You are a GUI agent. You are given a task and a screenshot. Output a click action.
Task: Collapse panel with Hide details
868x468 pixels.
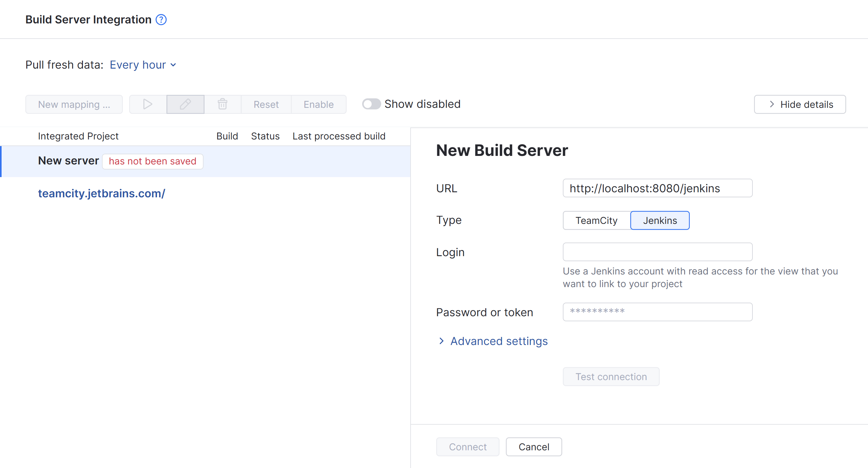click(x=800, y=104)
